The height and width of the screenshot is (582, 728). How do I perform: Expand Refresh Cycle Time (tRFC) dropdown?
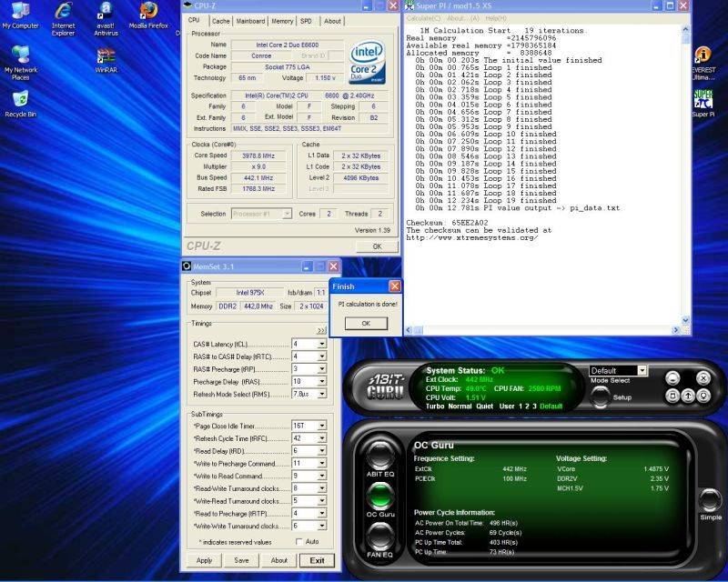point(321,437)
